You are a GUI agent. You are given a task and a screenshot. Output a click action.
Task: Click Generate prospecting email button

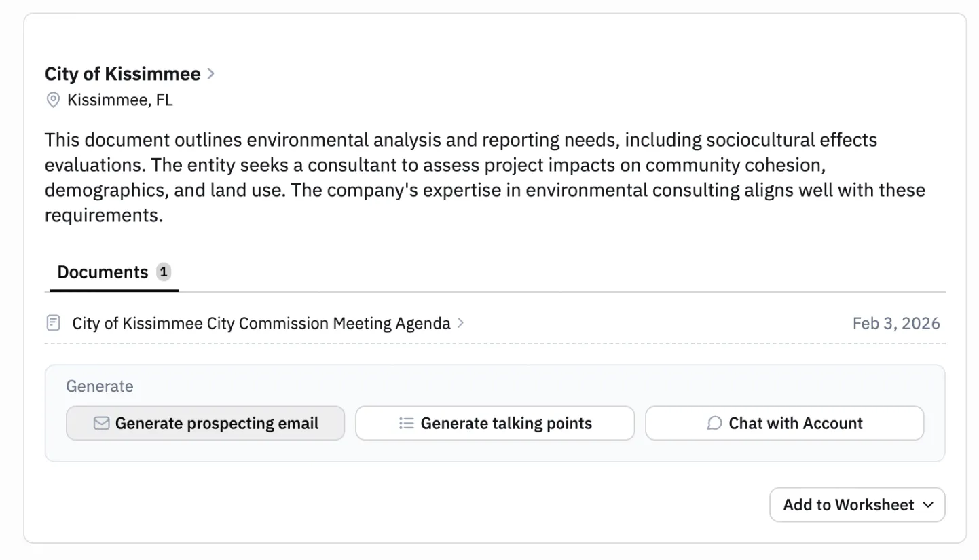tap(205, 424)
